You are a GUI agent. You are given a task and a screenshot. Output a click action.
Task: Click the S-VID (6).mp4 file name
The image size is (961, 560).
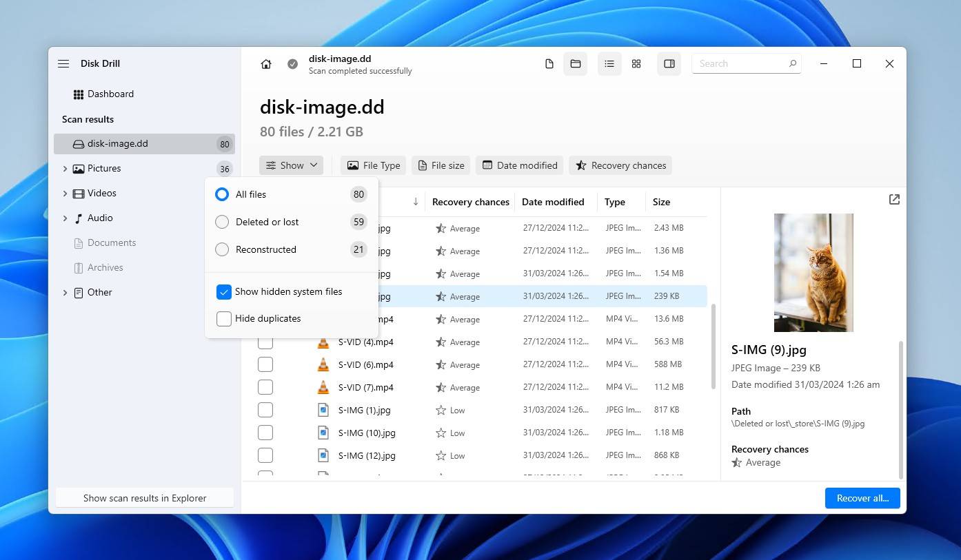coord(366,364)
